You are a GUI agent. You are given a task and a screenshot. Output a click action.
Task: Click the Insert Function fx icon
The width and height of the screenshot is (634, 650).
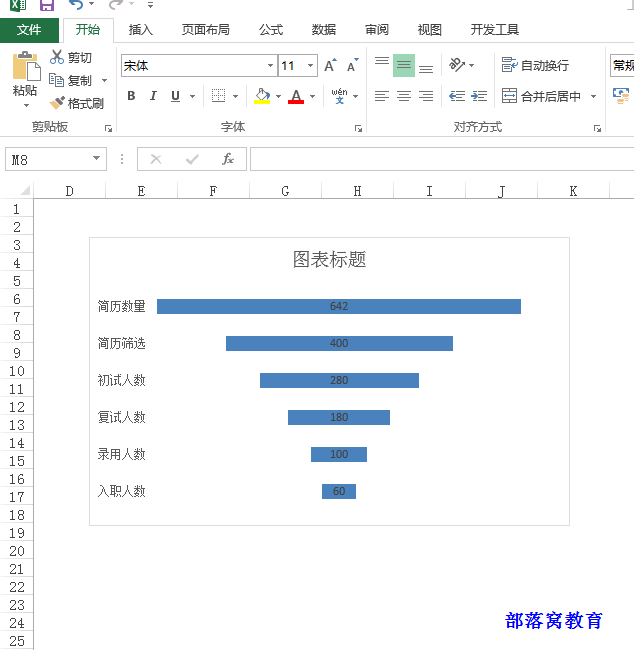(228, 159)
